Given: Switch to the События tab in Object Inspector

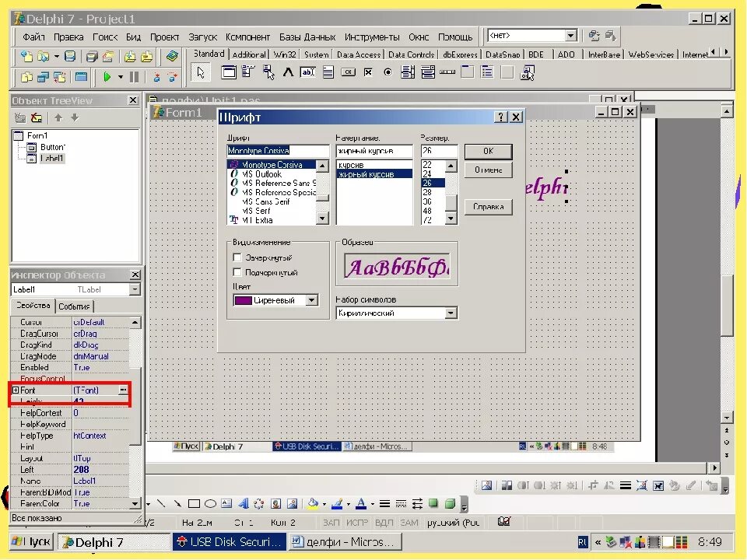Looking at the screenshot, I should point(74,306).
